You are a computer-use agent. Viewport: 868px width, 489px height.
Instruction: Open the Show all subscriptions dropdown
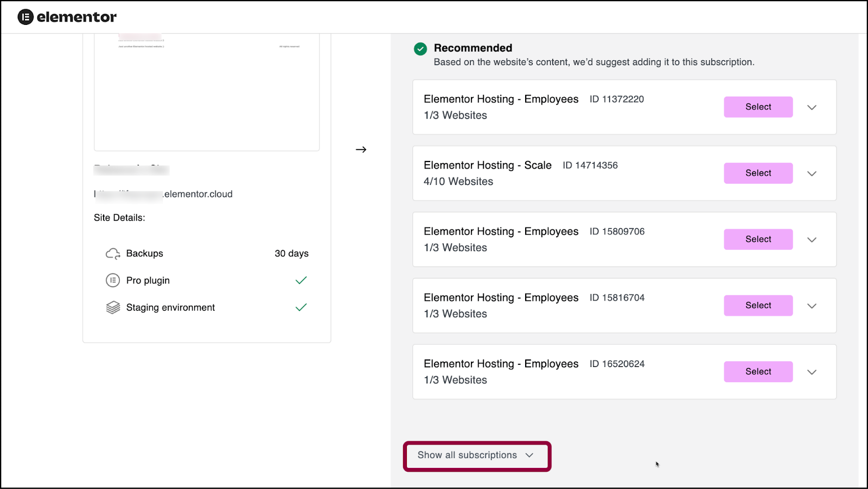coord(477,455)
